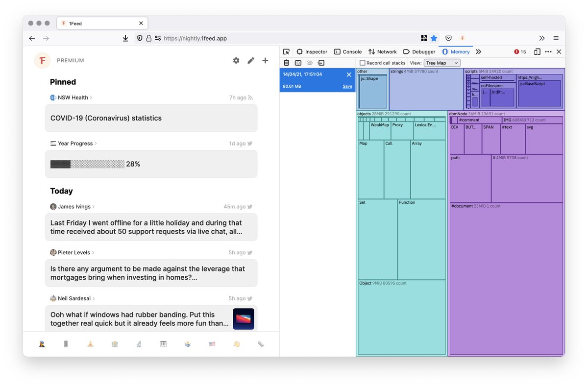Open the Year Progress source
Image resolution: width=588 pixels, height=387 pixels.
(73, 144)
